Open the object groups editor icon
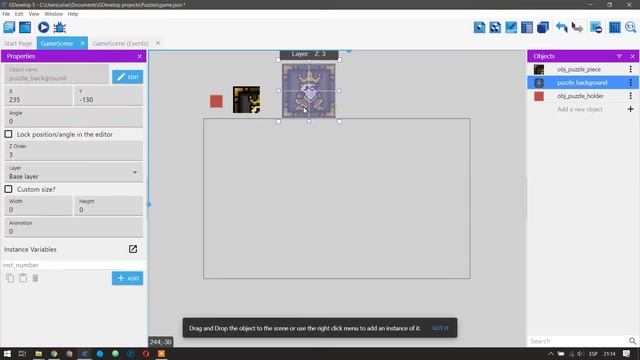The image size is (640, 360). pyautogui.click(x=495, y=27)
